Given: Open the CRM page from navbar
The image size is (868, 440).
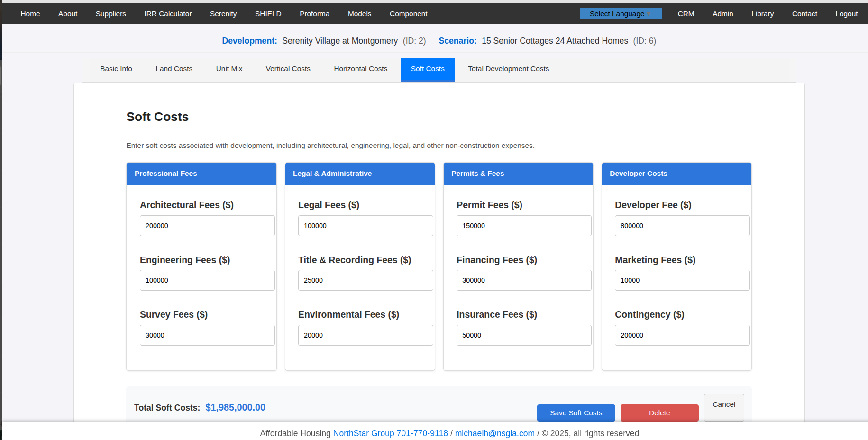Looking at the screenshot, I should tap(685, 14).
